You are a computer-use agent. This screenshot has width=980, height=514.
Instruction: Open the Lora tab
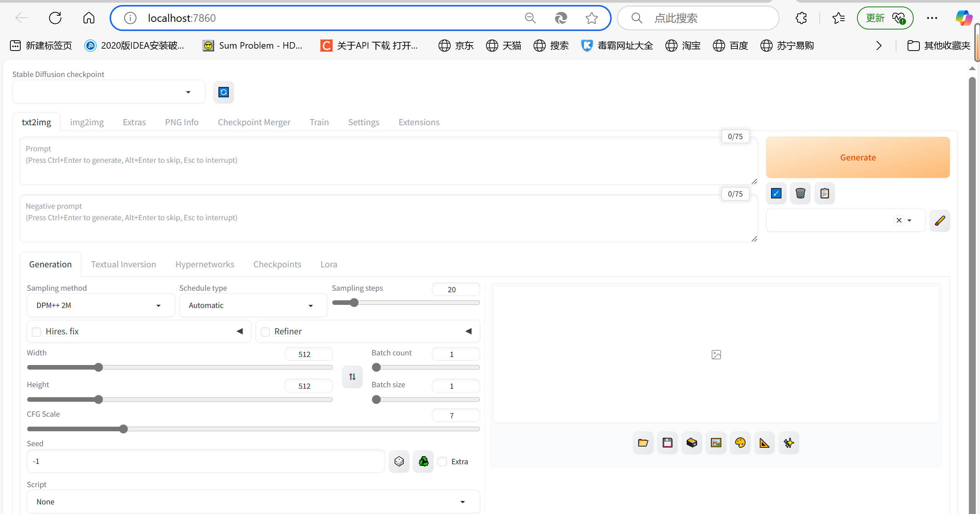(328, 264)
